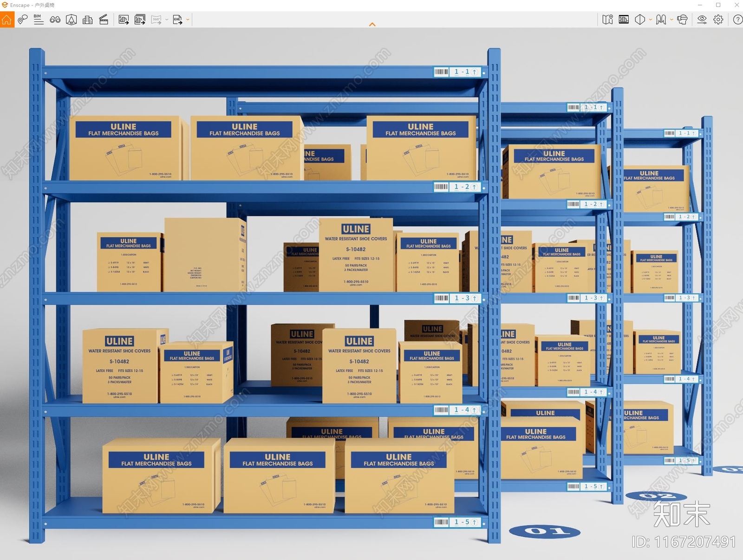743x560 pixels.
Task: Open Manage Views binoculars icon
Action: click(55, 20)
